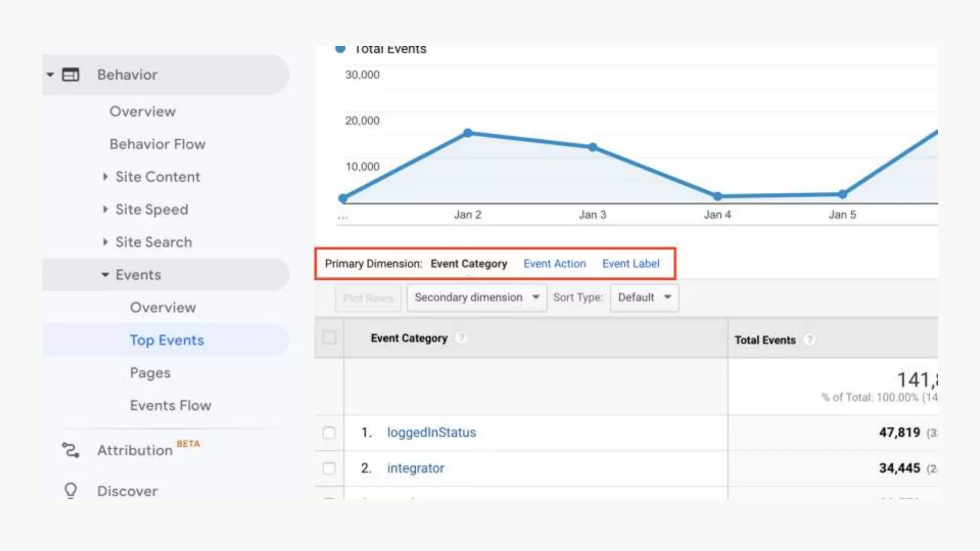Screen dimensions: 980x551
Task: Click the Behavior section icon
Action: [71, 75]
